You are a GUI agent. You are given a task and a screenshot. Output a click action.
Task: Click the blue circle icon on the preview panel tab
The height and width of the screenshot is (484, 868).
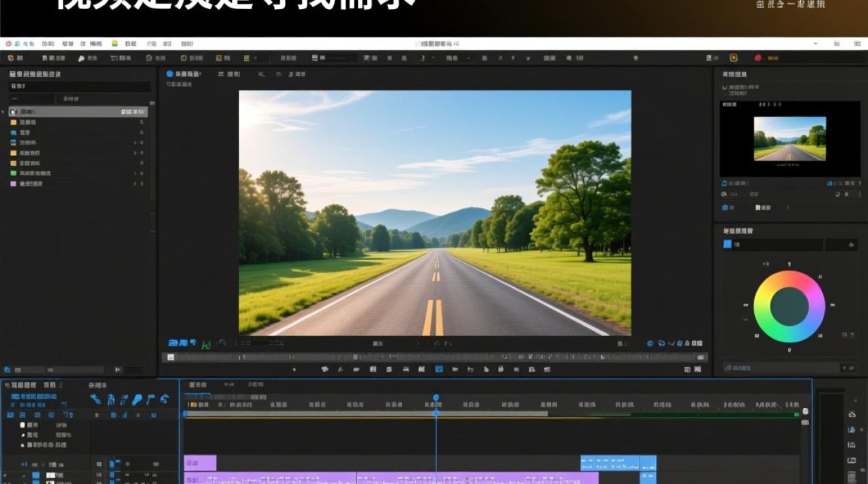click(x=170, y=74)
